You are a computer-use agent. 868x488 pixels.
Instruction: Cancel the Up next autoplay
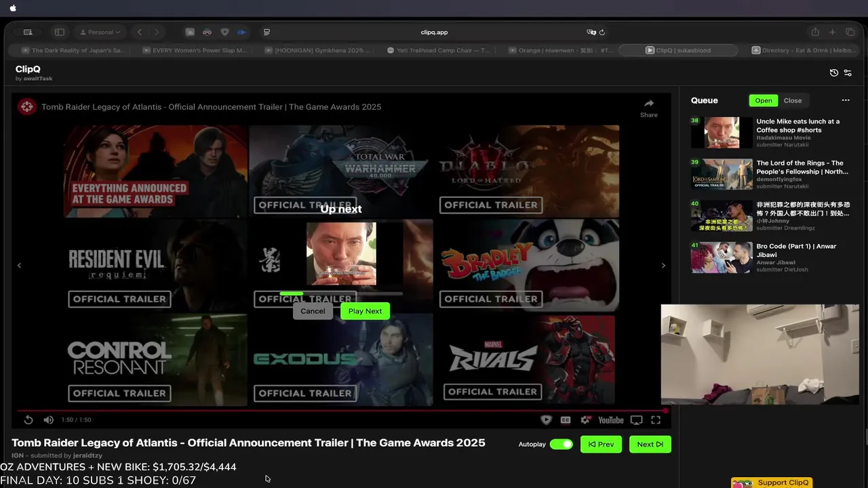click(x=313, y=311)
